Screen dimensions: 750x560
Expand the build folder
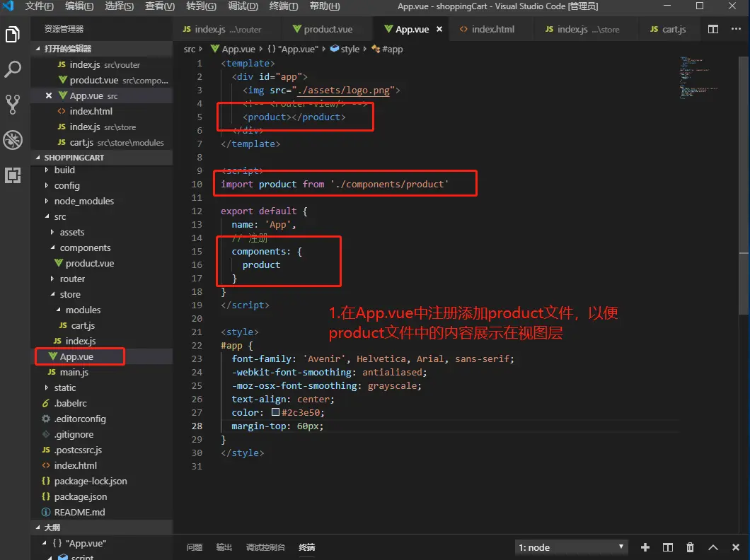coord(47,170)
